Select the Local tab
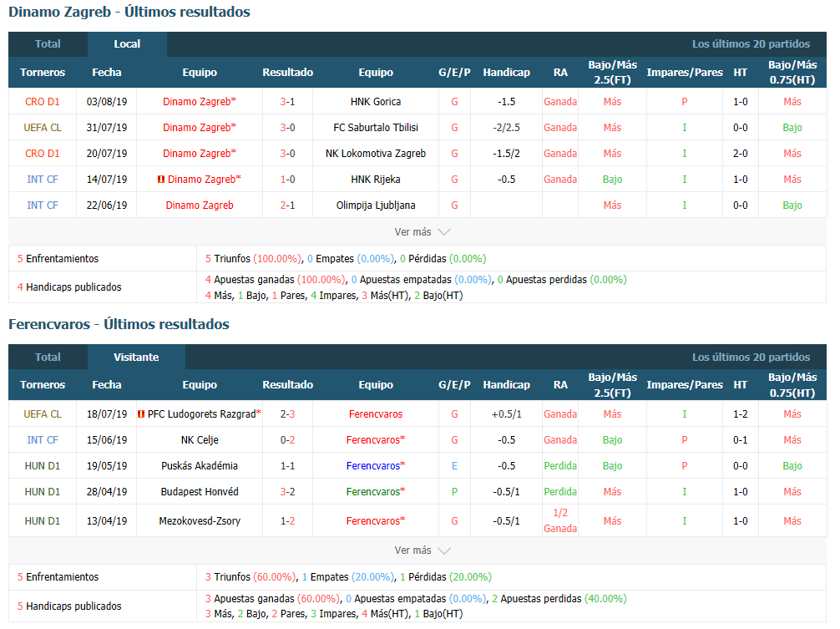Viewport: 840px width, 629px height. [x=127, y=44]
